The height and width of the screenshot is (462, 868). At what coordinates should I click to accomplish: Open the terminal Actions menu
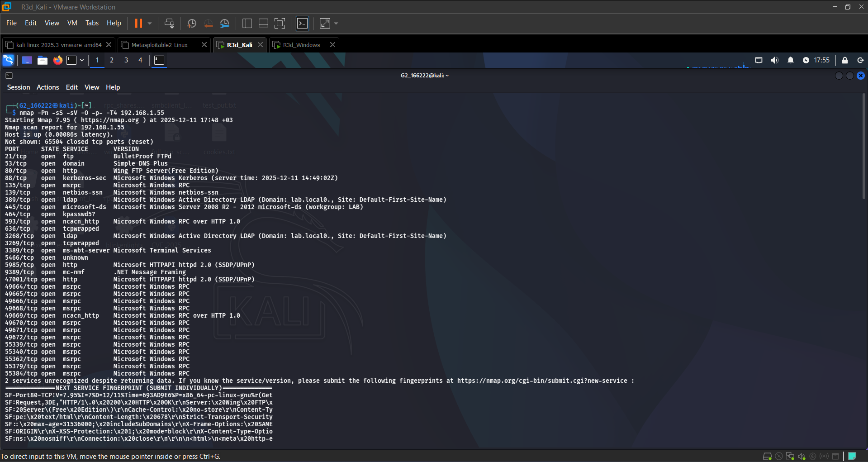pos(48,87)
